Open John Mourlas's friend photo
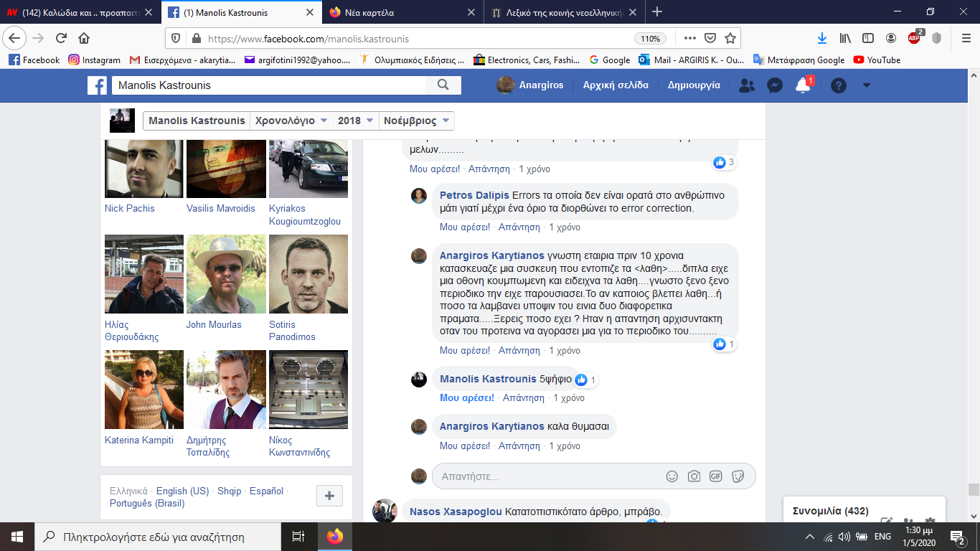Screen dimensions: 980x551 226,274
